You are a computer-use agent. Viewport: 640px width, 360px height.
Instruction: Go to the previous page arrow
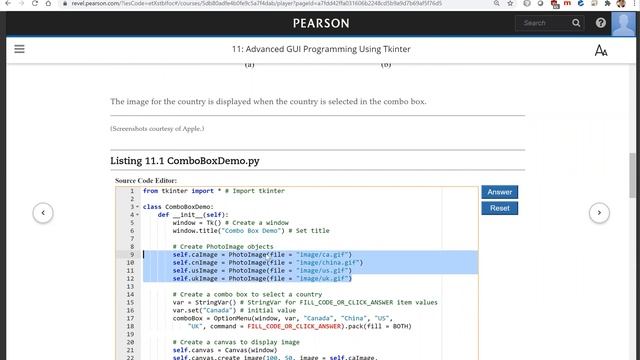coord(43,213)
